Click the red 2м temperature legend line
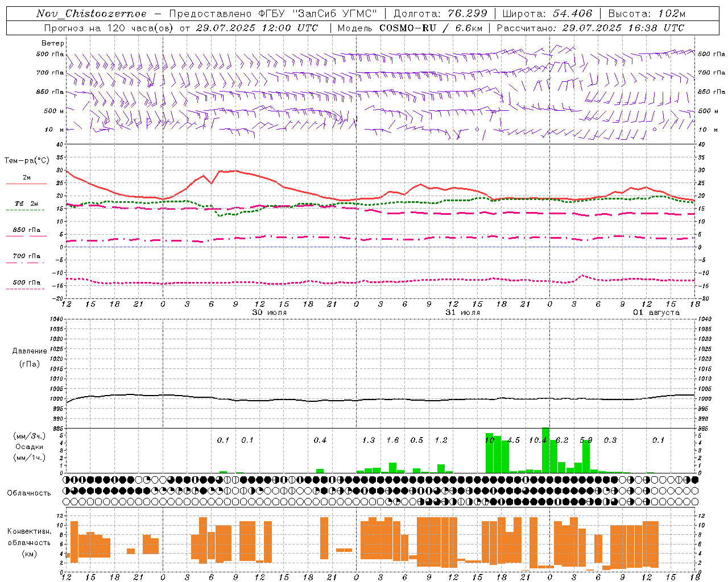This screenshot has width=728, height=582. click(26, 184)
